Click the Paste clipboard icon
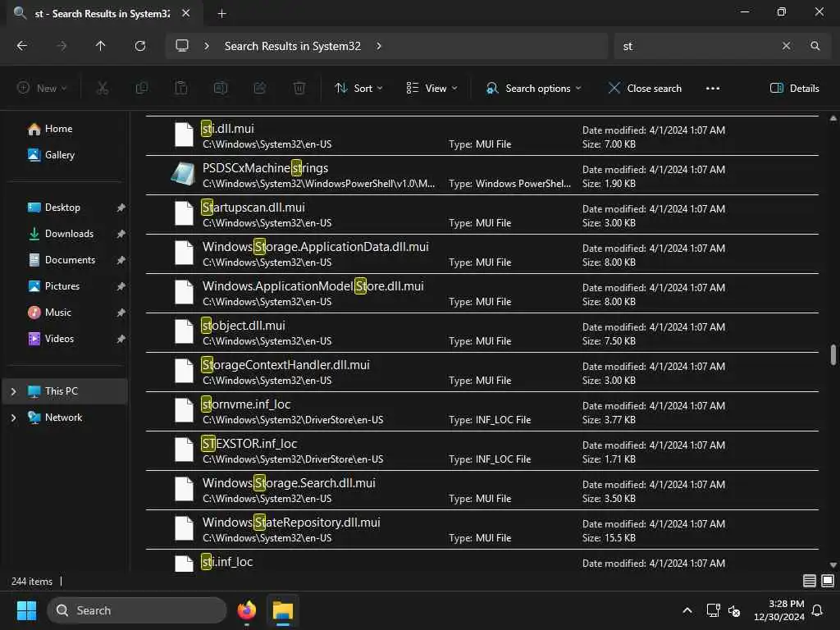Screen dimensions: 840x630 click(181, 89)
